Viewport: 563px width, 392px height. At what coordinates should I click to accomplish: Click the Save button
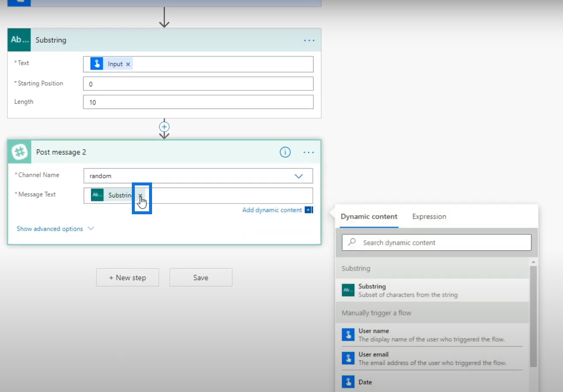tap(201, 278)
